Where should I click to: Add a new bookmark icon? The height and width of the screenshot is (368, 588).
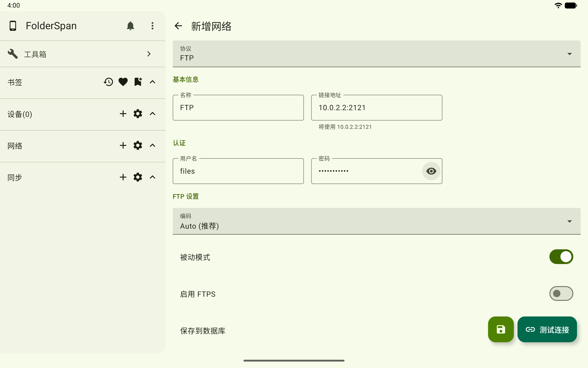pos(138,82)
